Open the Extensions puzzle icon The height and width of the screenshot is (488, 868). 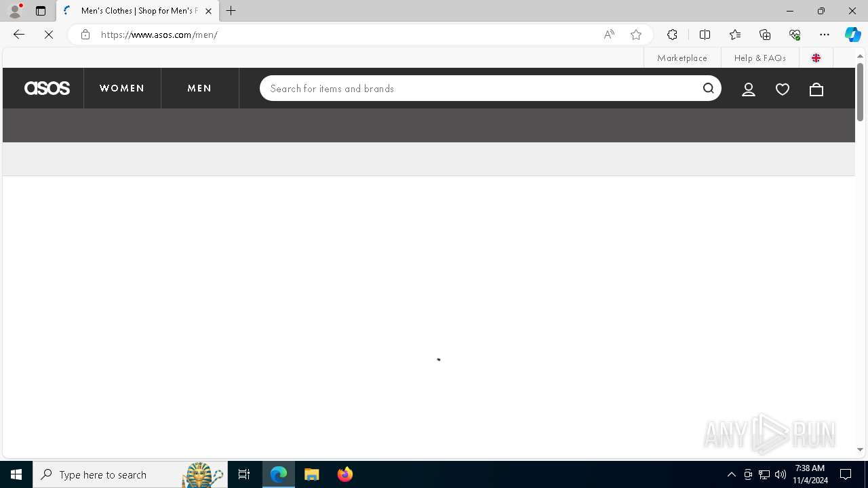pyautogui.click(x=672, y=35)
